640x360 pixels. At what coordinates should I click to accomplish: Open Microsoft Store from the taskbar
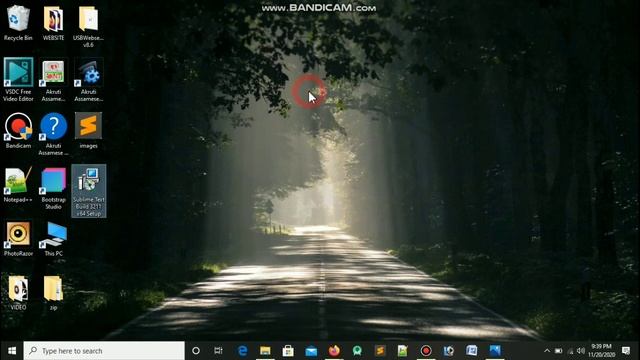pyautogui.click(x=288, y=351)
